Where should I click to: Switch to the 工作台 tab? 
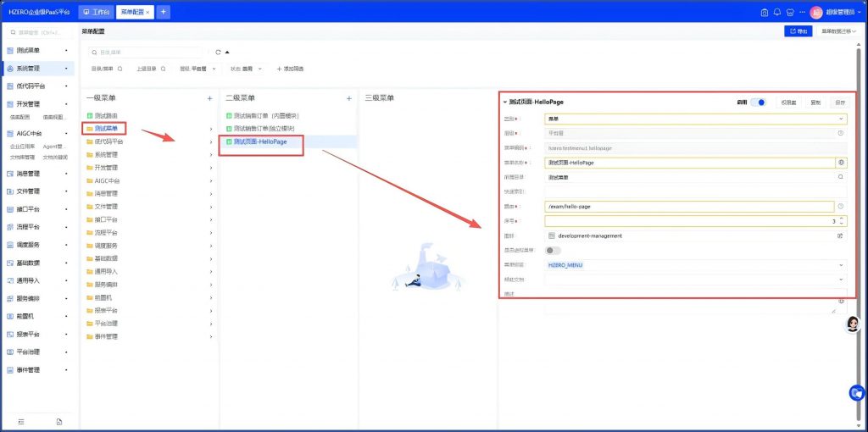coord(97,12)
